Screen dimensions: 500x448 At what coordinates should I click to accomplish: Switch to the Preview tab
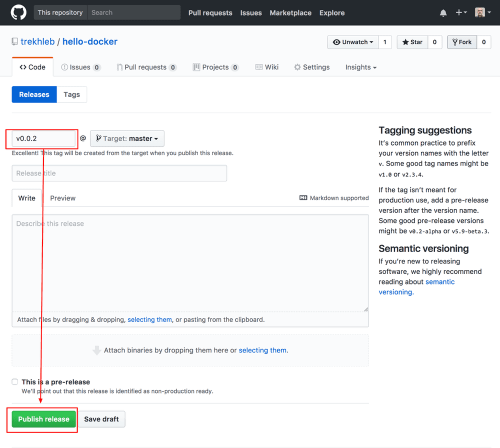[x=63, y=198]
